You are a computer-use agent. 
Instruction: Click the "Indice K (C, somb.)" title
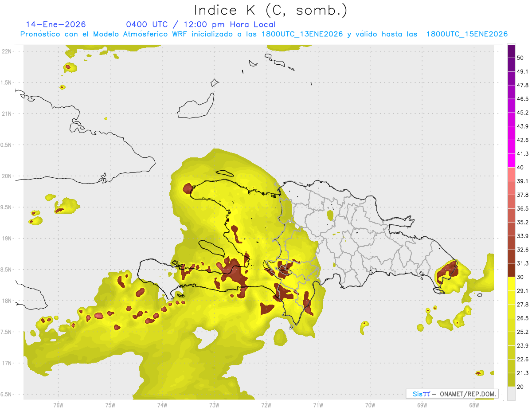[270, 11]
